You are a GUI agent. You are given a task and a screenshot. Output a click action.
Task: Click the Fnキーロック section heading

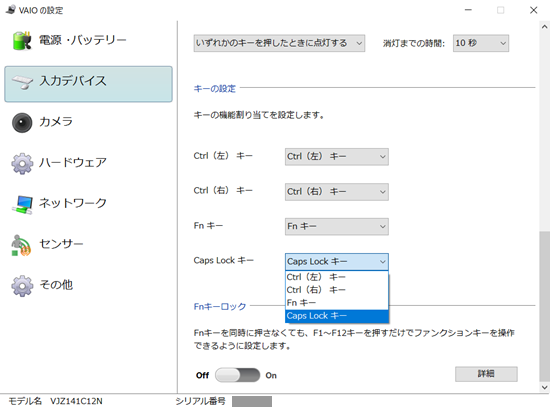point(220,307)
